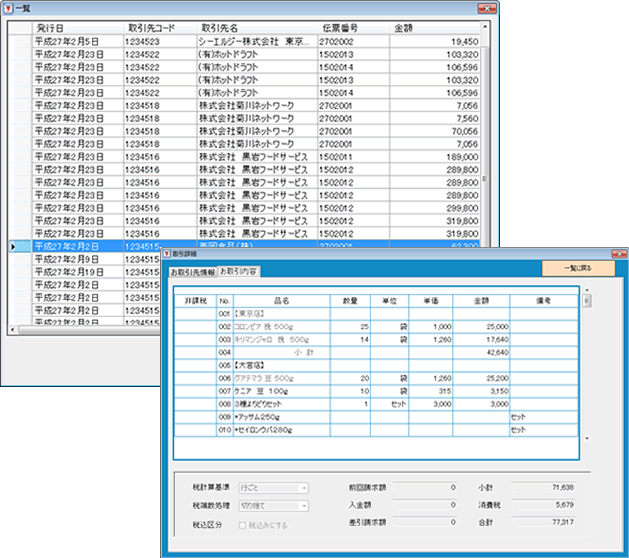The height and width of the screenshot is (558, 629).
Task: Click the app icon in 一覧 title bar
Action: point(8,8)
